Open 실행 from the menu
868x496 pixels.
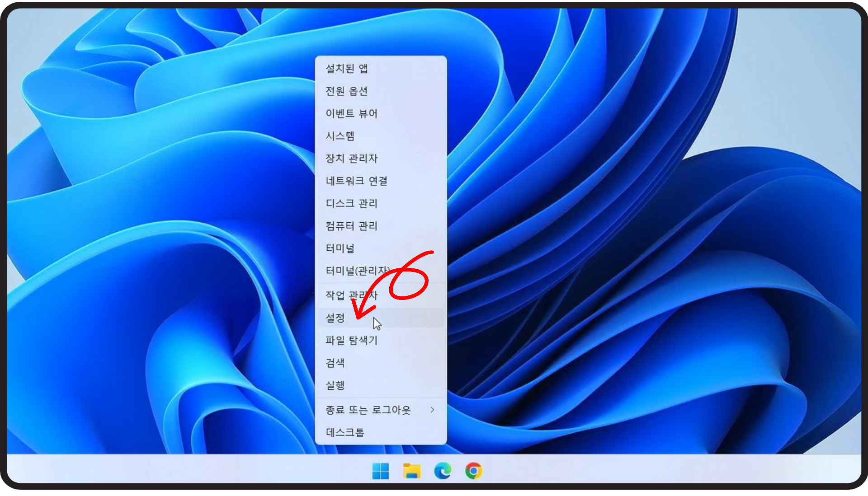coord(335,385)
